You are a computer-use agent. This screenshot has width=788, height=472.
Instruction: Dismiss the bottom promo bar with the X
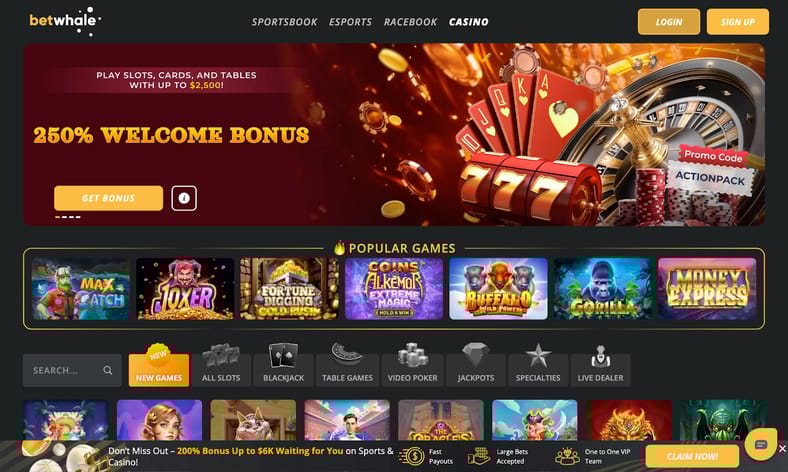coord(782,448)
